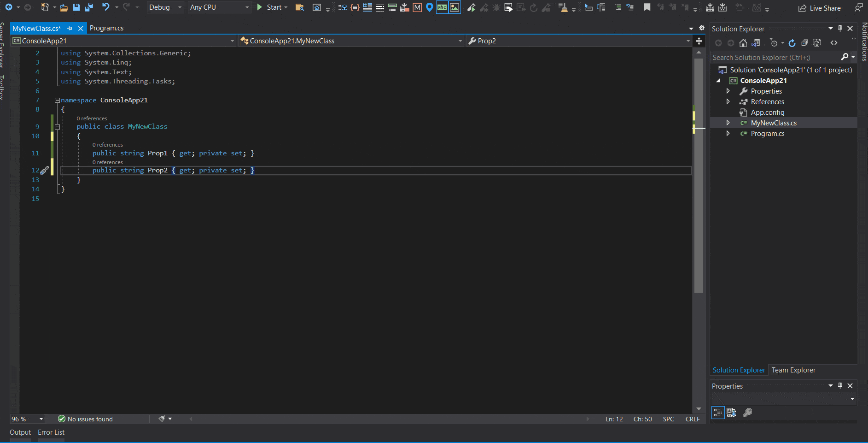Click the Undo arrow icon

click(106, 7)
